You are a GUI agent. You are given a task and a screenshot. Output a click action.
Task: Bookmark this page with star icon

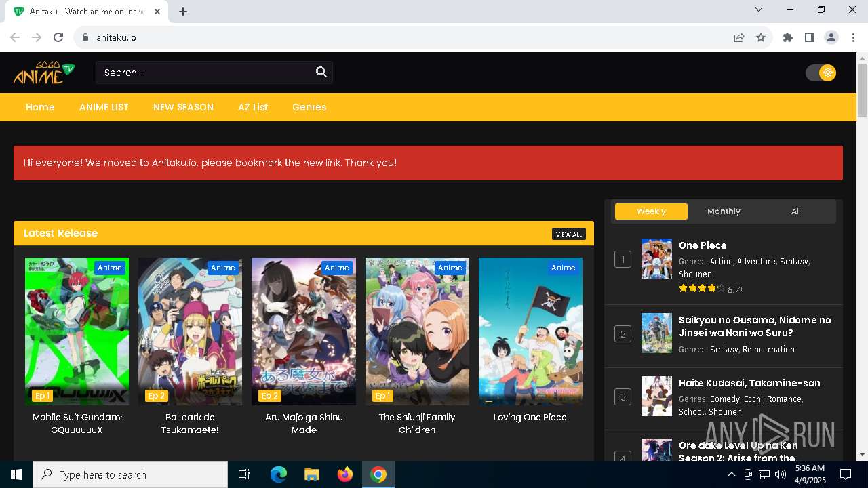click(761, 37)
